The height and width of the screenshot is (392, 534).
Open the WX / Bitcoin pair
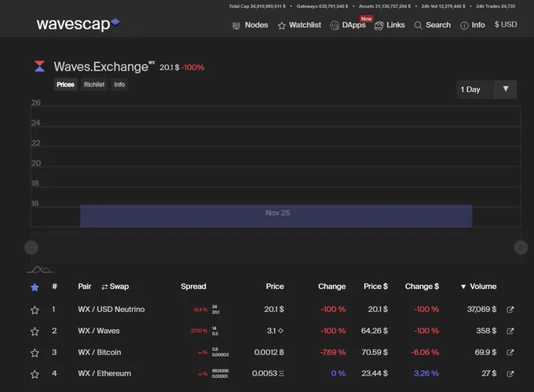[100, 352]
